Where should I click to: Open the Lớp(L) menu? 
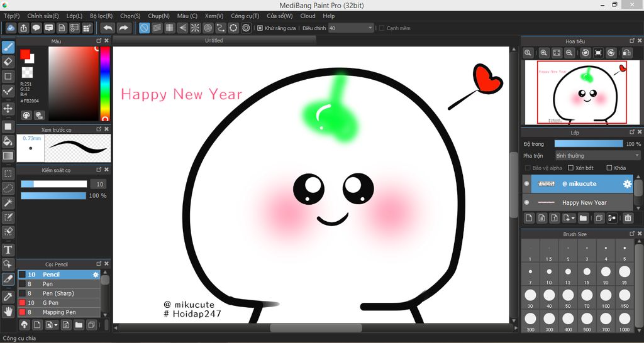tap(74, 16)
